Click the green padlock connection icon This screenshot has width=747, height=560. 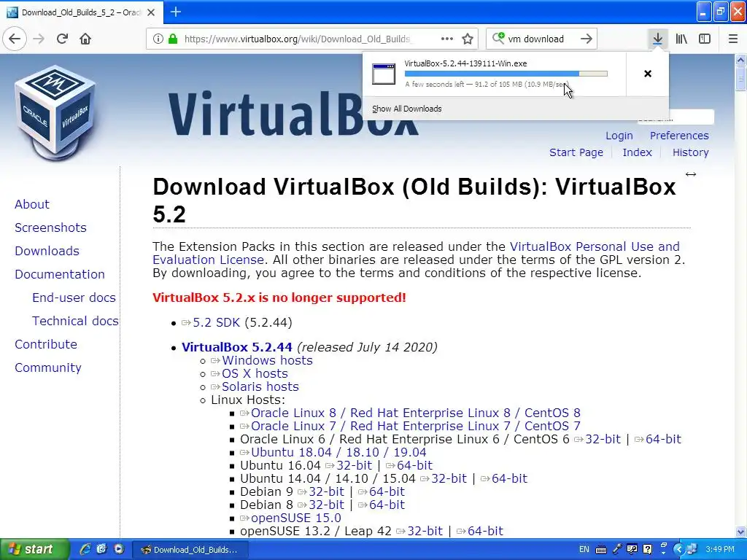173,39
